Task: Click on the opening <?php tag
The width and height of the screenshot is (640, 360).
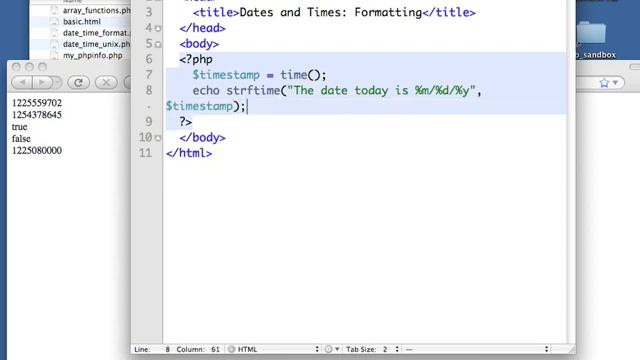Action: coord(196,60)
